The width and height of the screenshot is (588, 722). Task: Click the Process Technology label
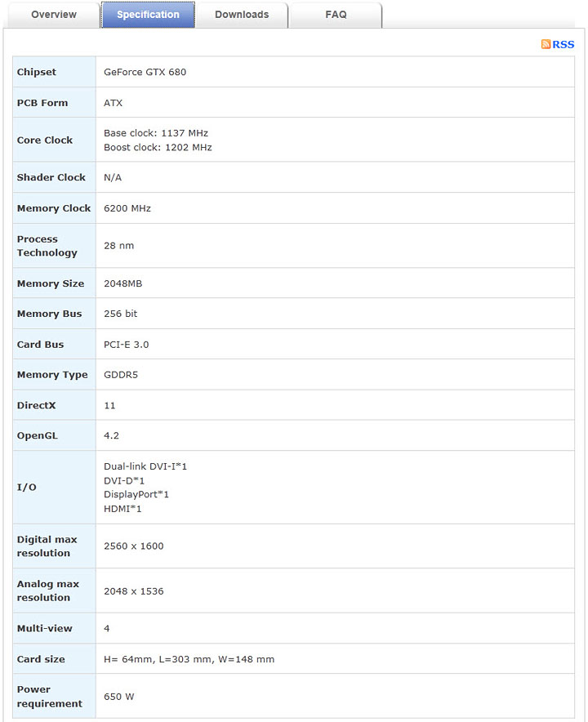pos(47,246)
